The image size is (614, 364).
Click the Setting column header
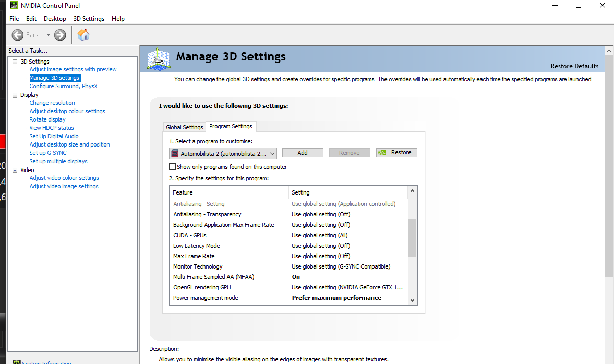(x=348, y=192)
